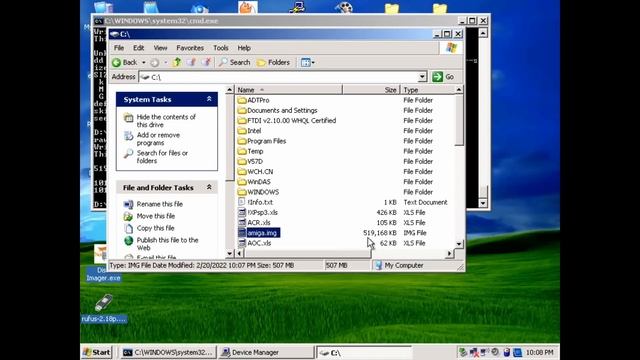Select the AOC.xls file icon
Viewport: 640px width, 360px height.
click(242, 243)
